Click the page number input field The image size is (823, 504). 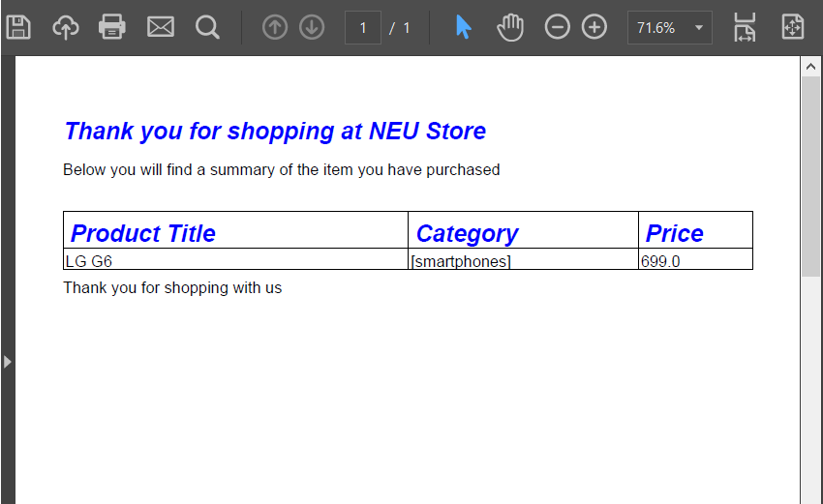click(363, 28)
